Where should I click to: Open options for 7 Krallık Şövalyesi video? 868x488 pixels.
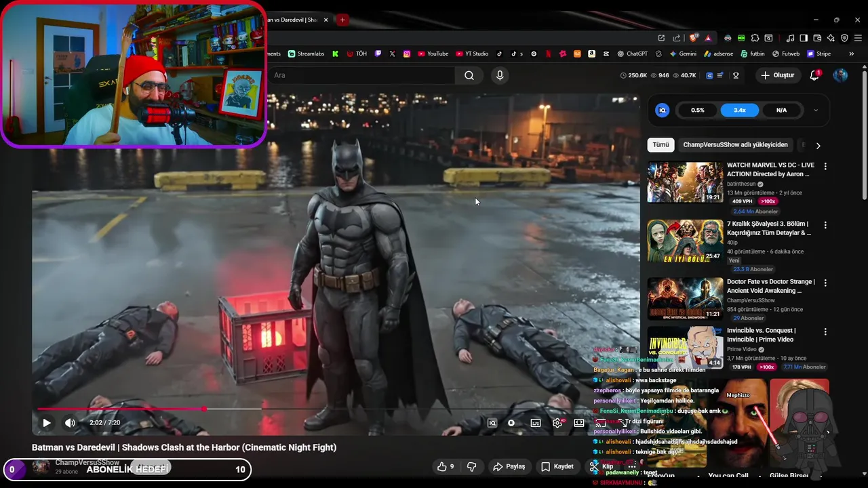[825, 224]
